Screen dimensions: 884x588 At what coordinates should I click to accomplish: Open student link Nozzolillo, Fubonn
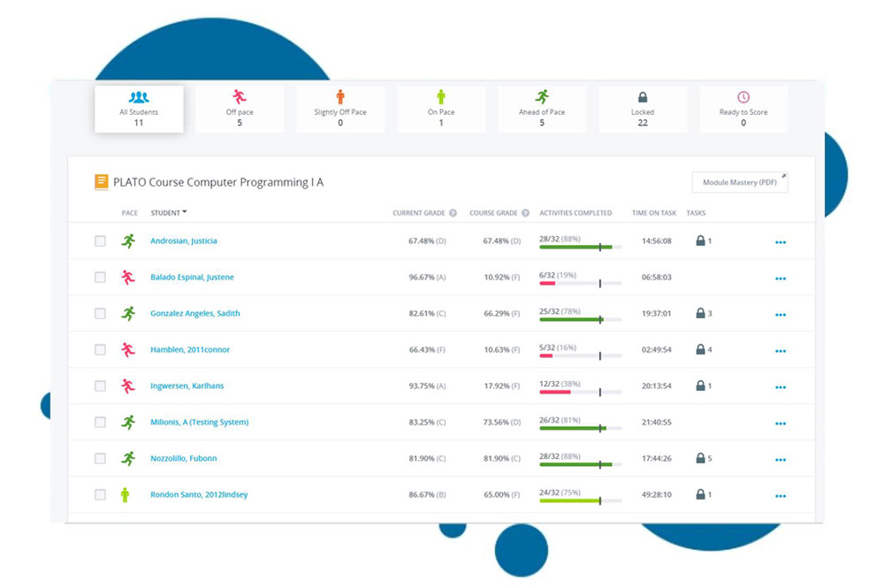[x=183, y=458]
